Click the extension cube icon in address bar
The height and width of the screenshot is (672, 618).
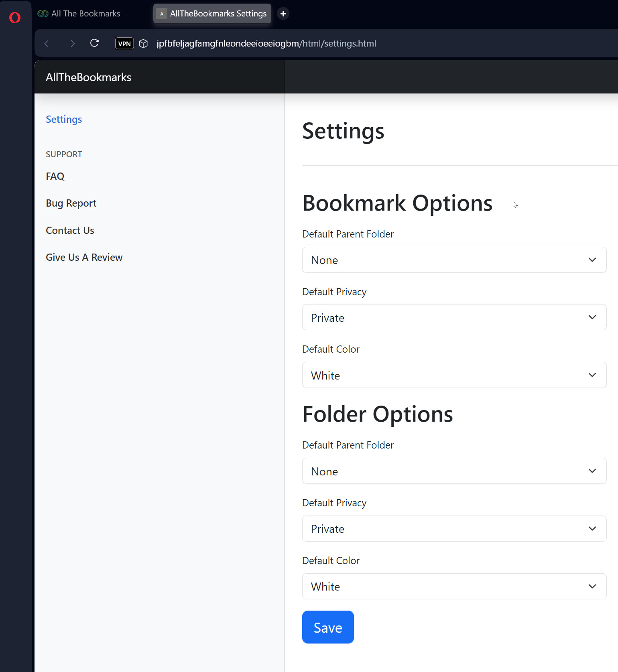[x=143, y=43]
